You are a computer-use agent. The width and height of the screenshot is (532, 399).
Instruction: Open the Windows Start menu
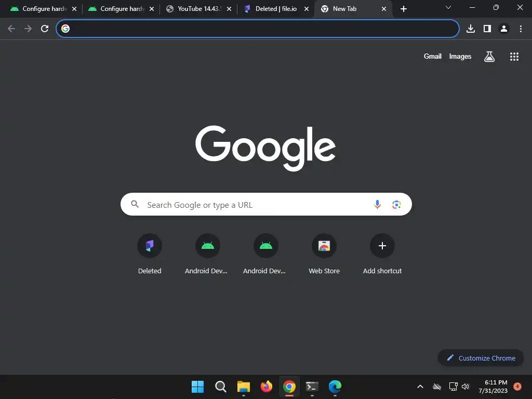[197, 387]
